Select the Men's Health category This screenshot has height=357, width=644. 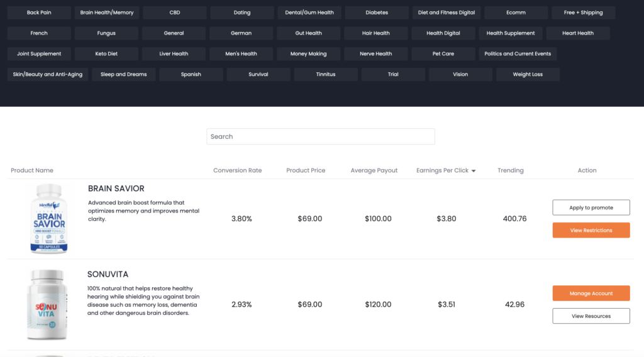tap(241, 54)
